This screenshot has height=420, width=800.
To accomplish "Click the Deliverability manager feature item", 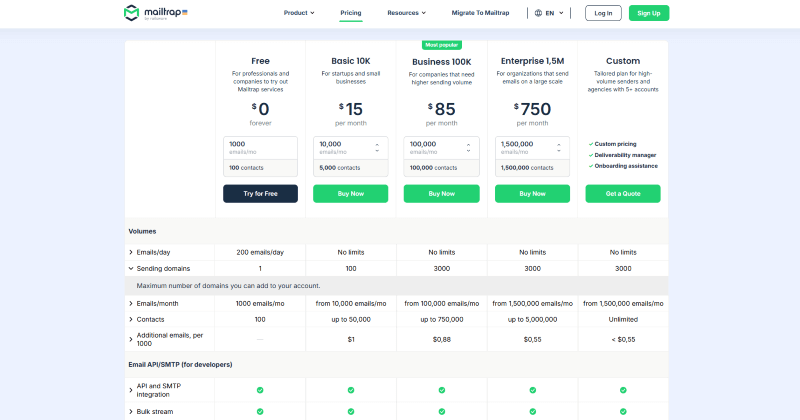I will click(x=622, y=155).
